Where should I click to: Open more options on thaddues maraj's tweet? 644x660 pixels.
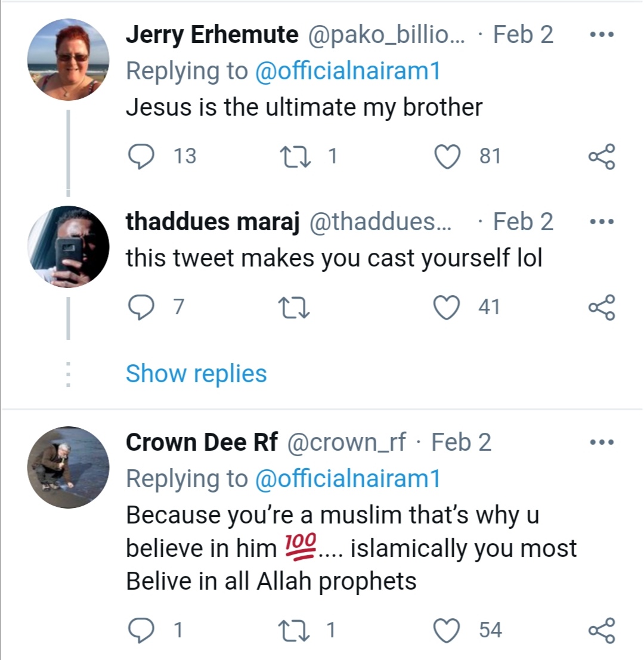pos(601,222)
